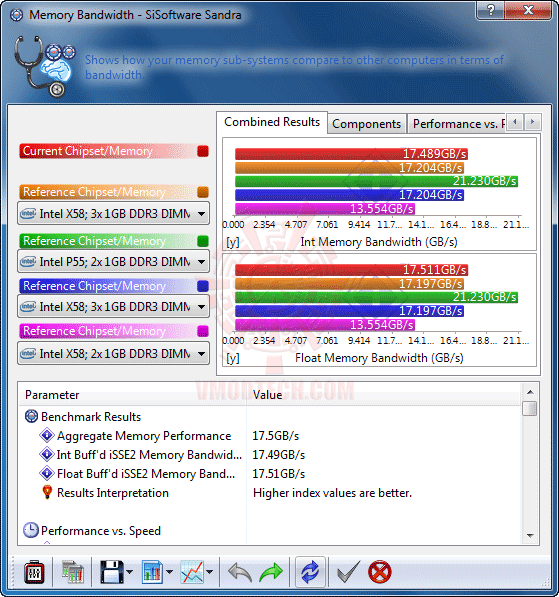Click the floppy disk save icon

(112, 572)
